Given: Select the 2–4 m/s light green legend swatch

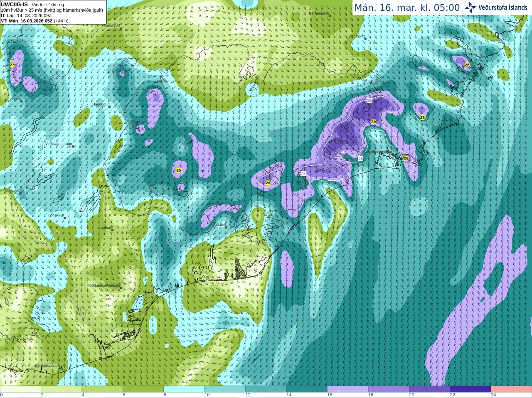Looking at the screenshot, I should (61, 389).
